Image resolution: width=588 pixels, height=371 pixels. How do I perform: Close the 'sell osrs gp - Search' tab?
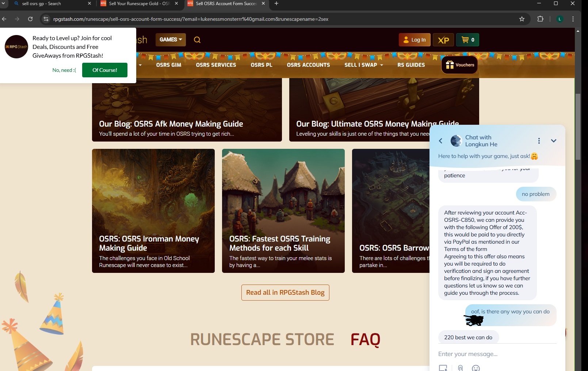coord(89,3)
